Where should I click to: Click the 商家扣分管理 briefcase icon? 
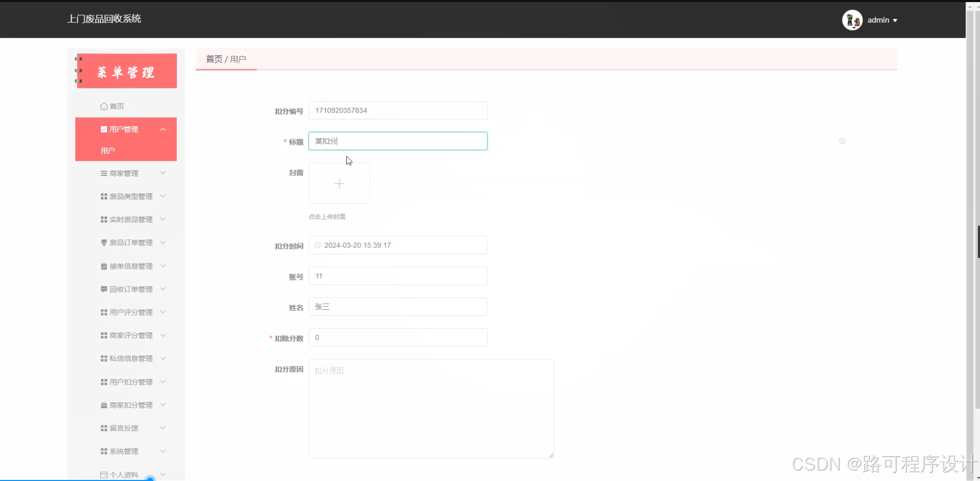point(104,405)
